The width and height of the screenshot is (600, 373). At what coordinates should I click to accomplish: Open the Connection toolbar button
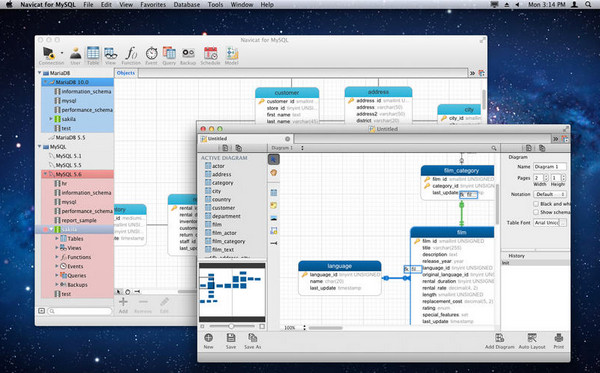click(x=49, y=55)
